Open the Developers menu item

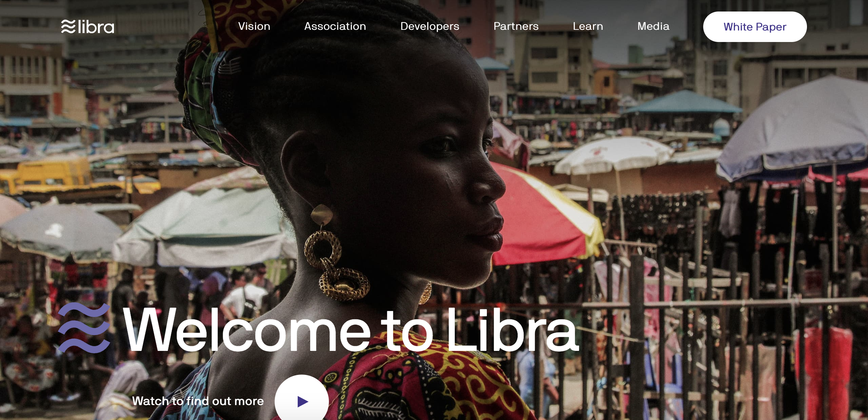click(x=430, y=26)
